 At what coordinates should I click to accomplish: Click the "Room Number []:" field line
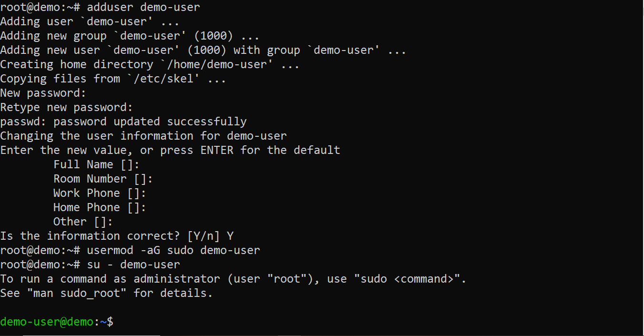pos(103,179)
